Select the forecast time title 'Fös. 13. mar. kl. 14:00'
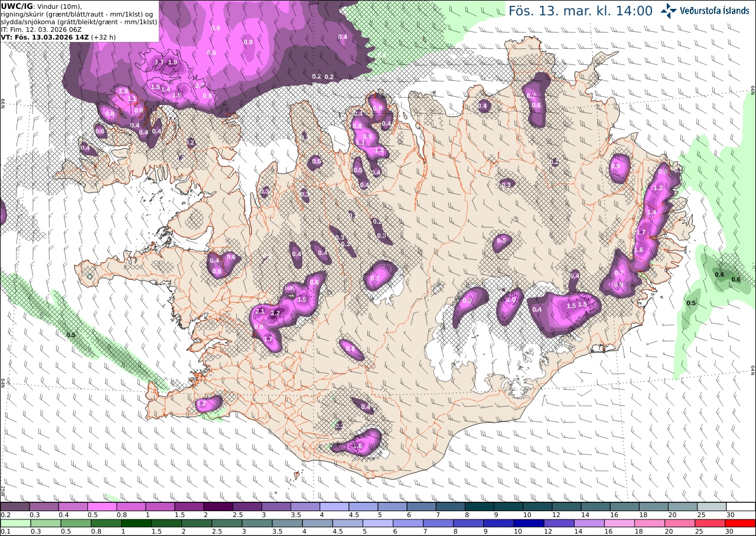Image resolution: width=756 pixels, height=536 pixels. (x=581, y=11)
